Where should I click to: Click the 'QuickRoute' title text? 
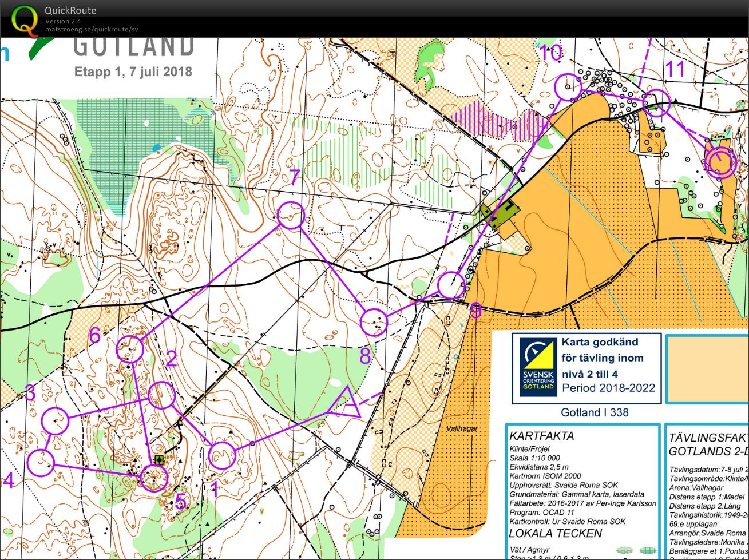coord(70,10)
